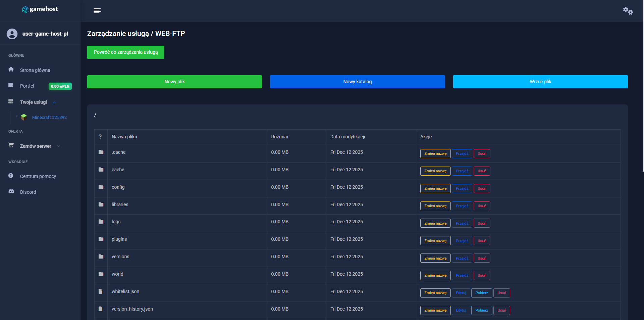644x320 pixels.
Task: Collapse the Twoje usługi section chevron
Action: (54, 102)
